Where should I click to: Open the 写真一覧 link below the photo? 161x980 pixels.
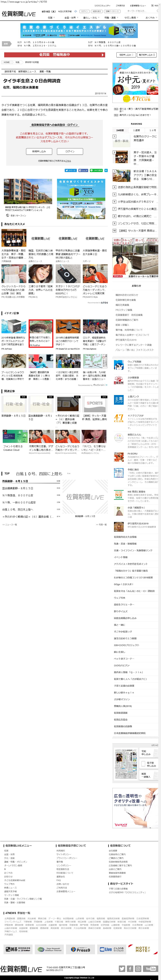pos(102,525)
